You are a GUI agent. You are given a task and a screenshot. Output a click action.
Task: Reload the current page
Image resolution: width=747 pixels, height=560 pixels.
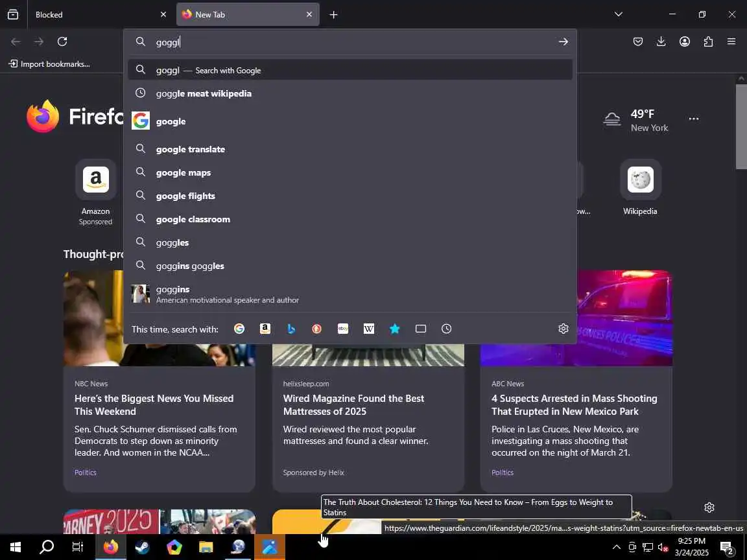(x=62, y=41)
